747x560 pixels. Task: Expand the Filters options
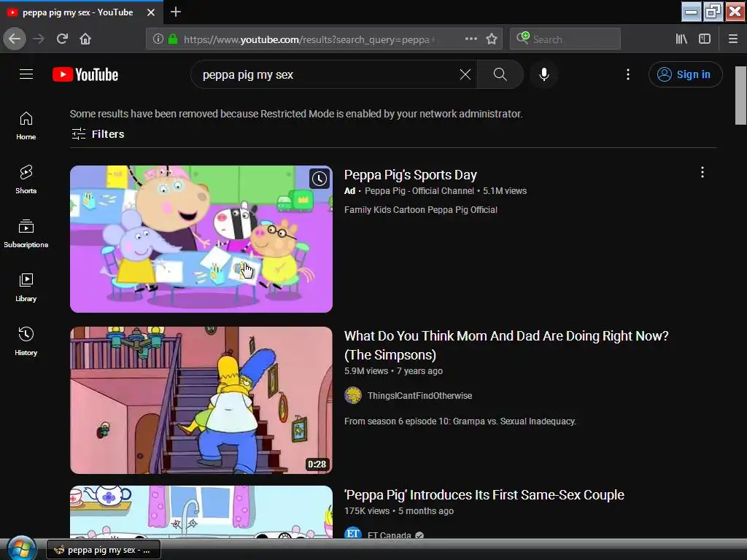[98, 134]
